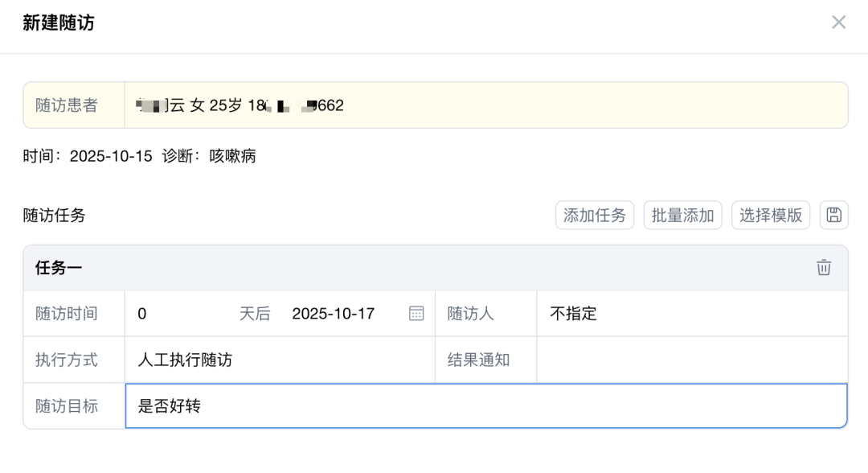The width and height of the screenshot is (868, 473).
Task: Open the calendar icon in 随访时间 row
Action: coord(416,314)
